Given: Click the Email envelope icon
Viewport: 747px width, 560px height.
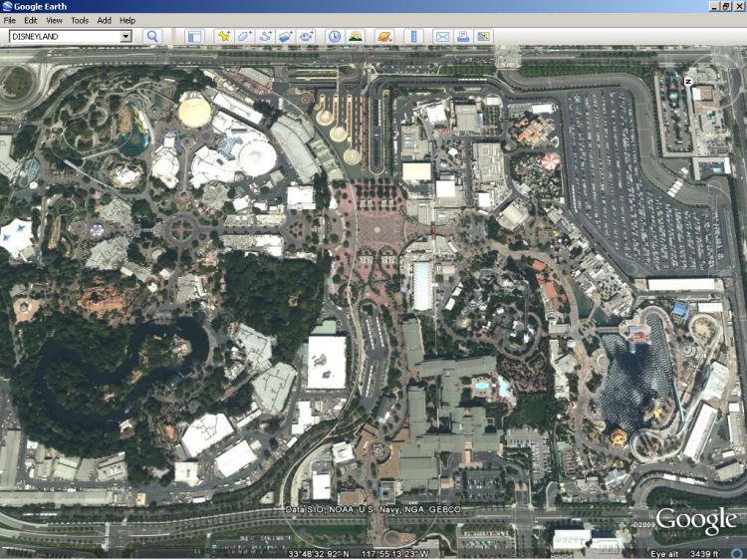Looking at the screenshot, I should tap(442, 36).
